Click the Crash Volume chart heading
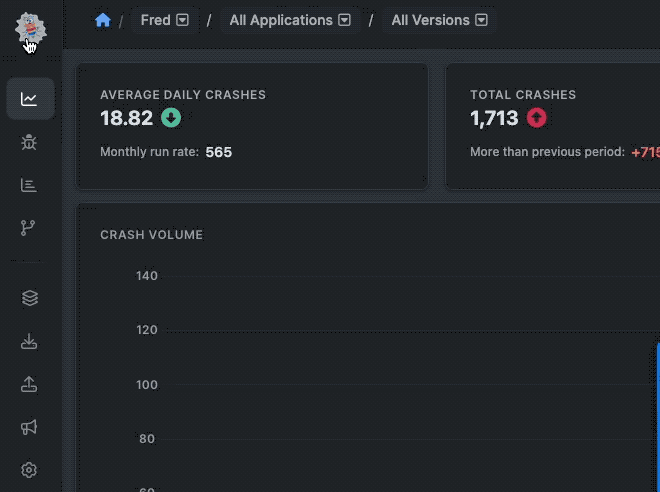The image size is (660, 492). point(151,235)
